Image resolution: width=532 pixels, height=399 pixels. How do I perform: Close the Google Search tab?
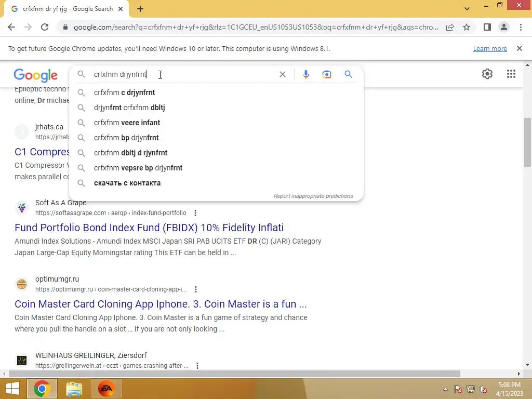coord(120,9)
